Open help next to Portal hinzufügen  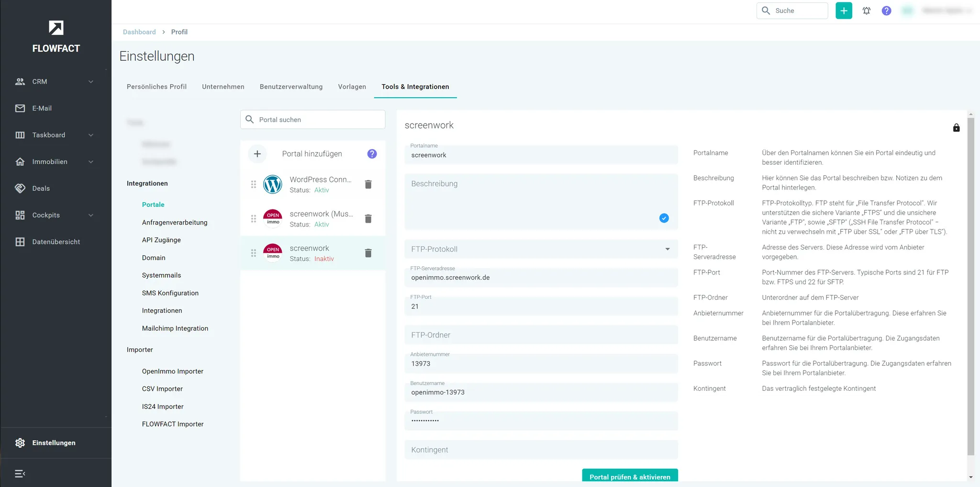(372, 154)
